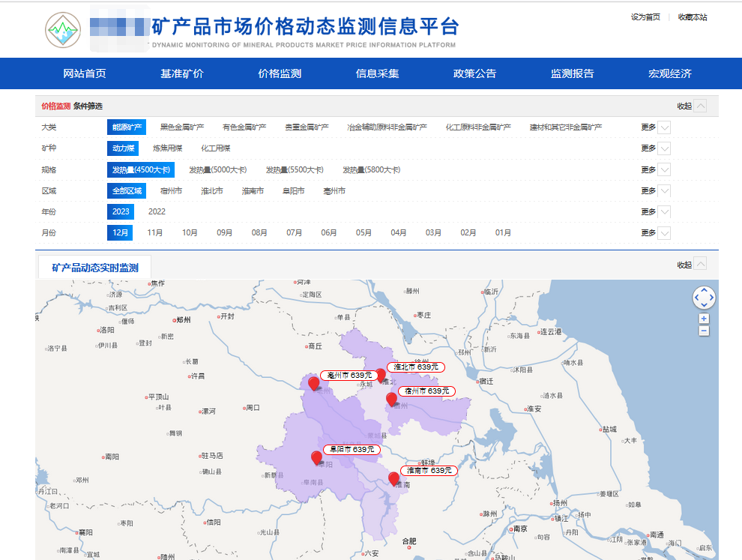
Task: Click the 淮北市 639元 price label
Action: 417,367
